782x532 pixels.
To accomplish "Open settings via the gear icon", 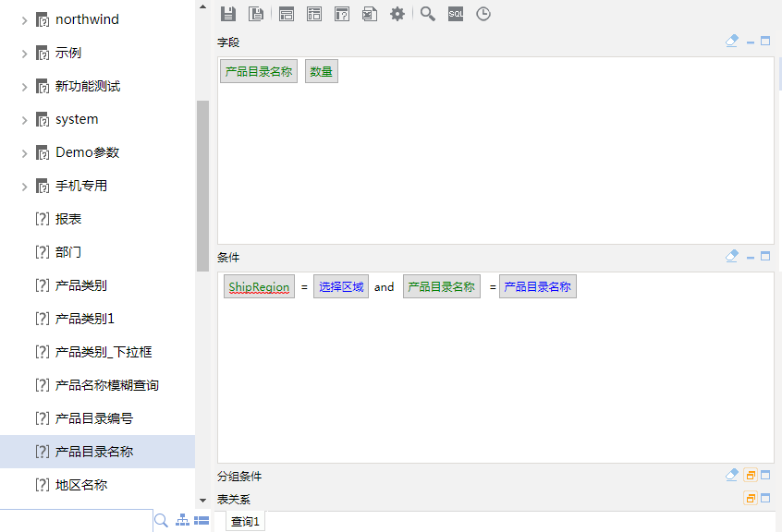I will (397, 14).
